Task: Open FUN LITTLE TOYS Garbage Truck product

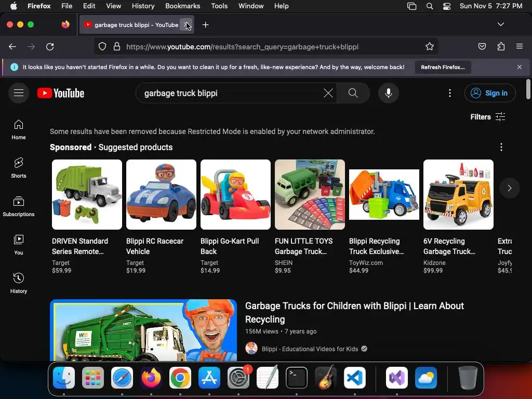Action: 310,194
